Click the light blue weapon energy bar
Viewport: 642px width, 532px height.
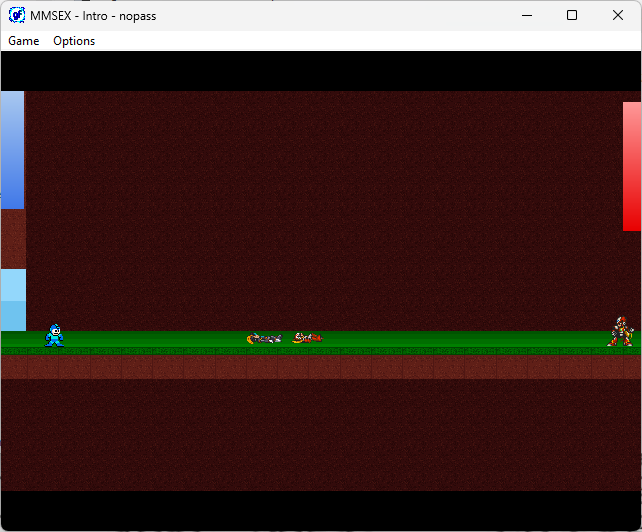[x=14, y=300]
